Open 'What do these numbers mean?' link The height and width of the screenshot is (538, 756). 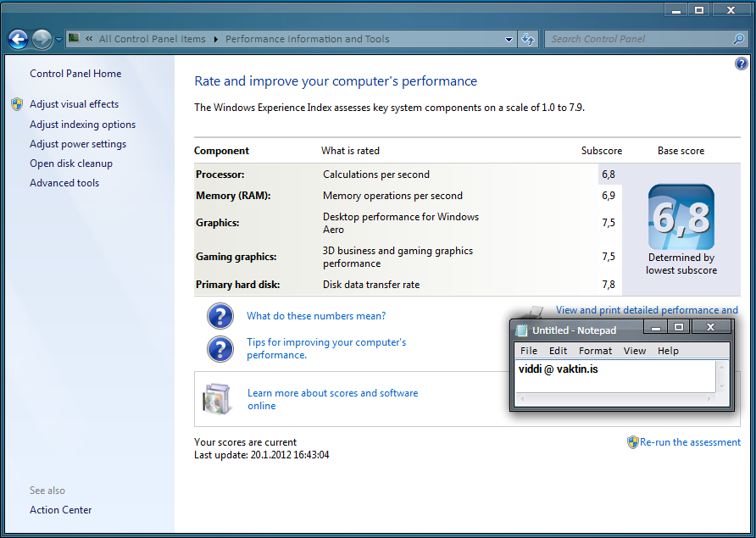point(316,316)
